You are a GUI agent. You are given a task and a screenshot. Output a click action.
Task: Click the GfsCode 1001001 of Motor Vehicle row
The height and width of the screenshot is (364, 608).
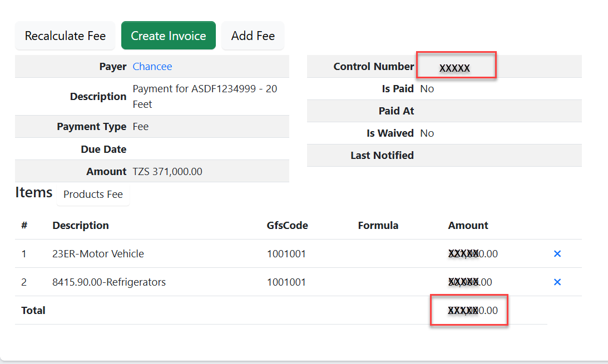tap(286, 254)
